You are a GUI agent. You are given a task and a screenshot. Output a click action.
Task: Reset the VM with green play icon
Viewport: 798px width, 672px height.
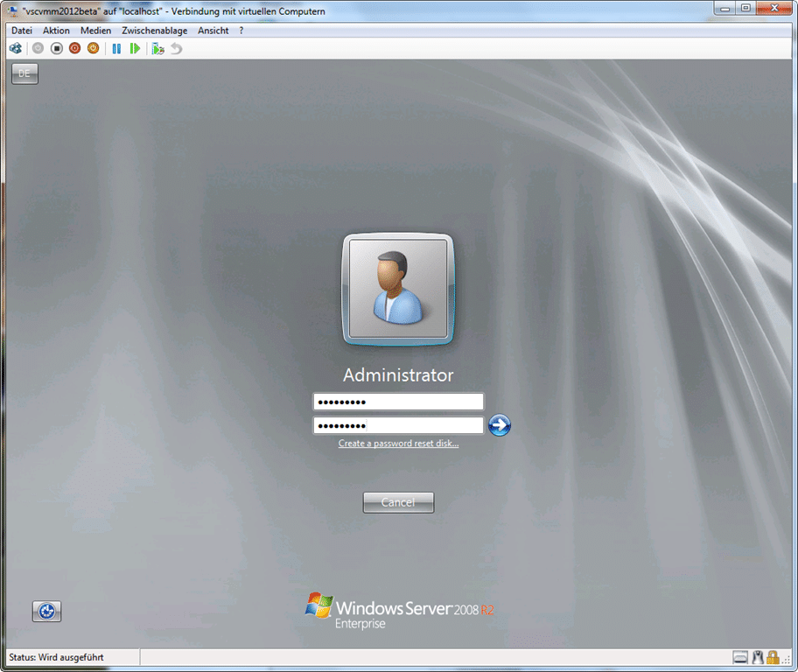point(135,48)
